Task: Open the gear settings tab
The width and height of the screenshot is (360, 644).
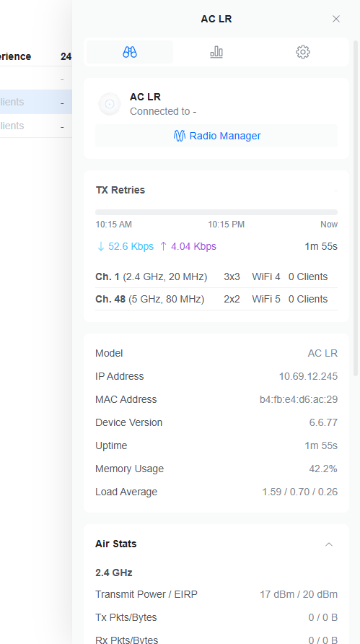Action: coord(303,52)
